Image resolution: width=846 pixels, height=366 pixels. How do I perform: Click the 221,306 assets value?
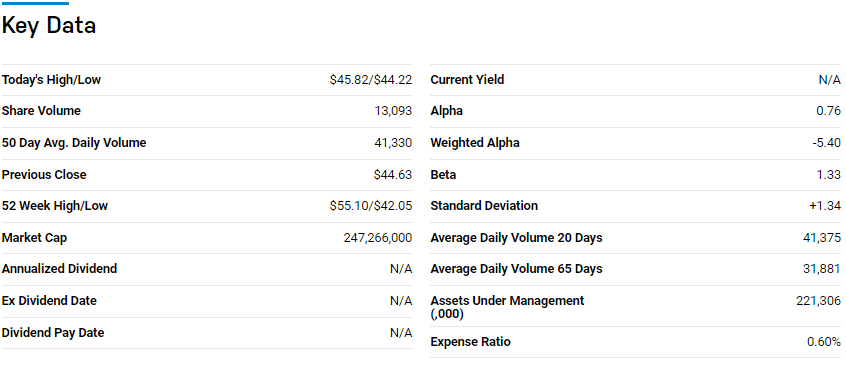click(818, 301)
